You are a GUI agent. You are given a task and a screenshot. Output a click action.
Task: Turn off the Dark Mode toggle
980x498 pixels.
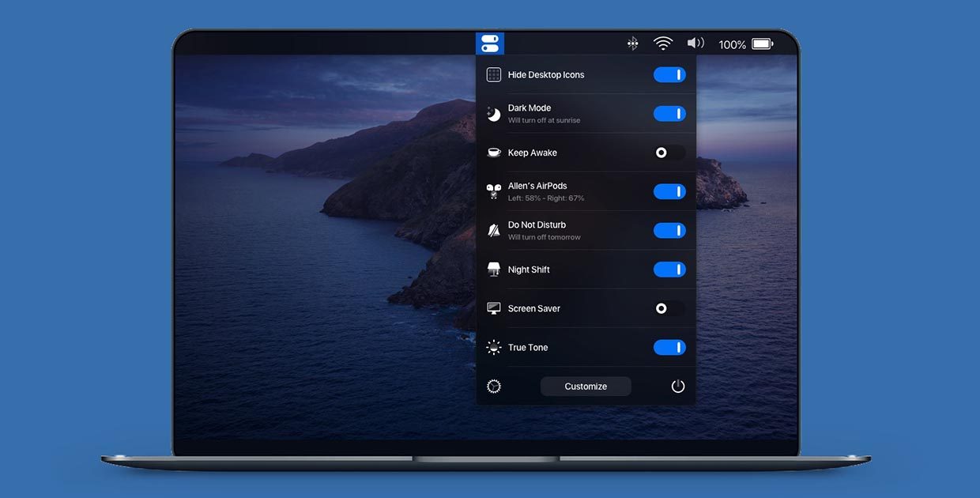669,114
